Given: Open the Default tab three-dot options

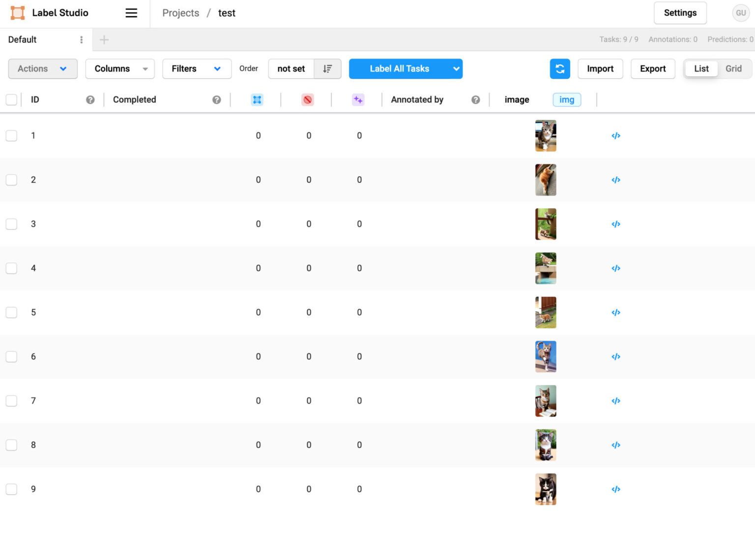Looking at the screenshot, I should (x=82, y=40).
